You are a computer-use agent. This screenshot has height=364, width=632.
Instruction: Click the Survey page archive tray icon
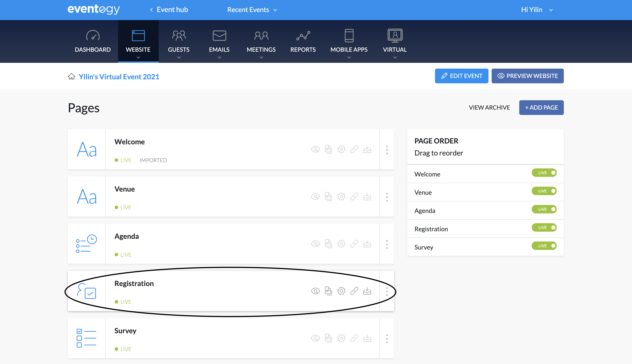coord(367,338)
